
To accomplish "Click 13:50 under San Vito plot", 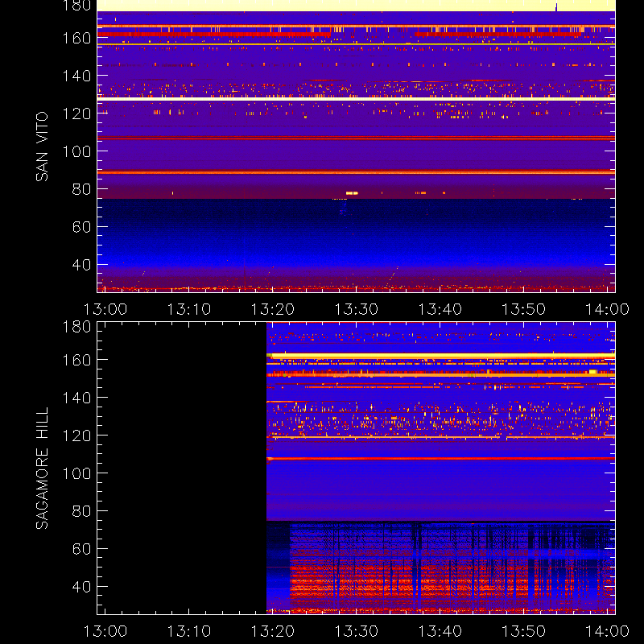I will coord(524,309).
